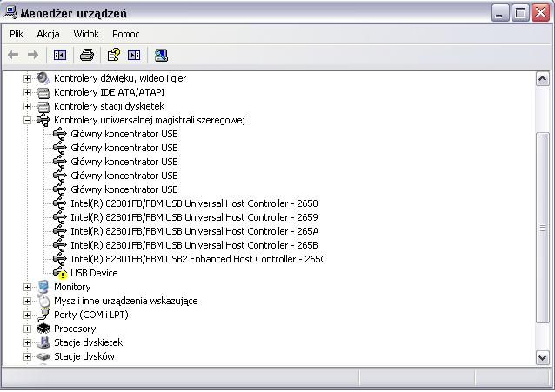Expand the Stacje dyskietek node
The width and height of the screenshot is (555, 392).
point(27,342)
